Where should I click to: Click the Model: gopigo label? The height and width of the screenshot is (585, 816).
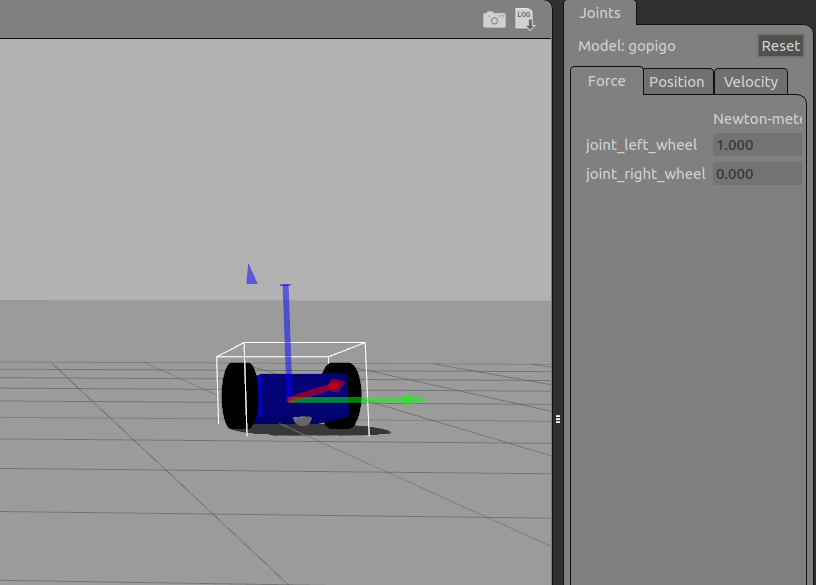tap(627, 46)
